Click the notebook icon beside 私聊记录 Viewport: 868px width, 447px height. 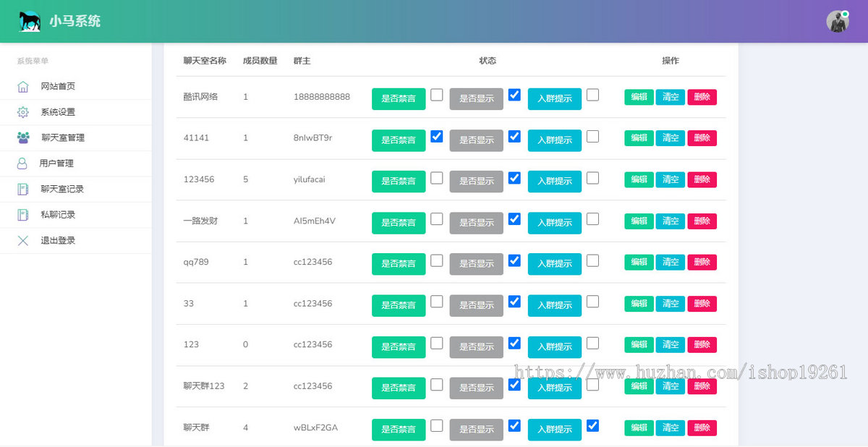coord(23,215)
